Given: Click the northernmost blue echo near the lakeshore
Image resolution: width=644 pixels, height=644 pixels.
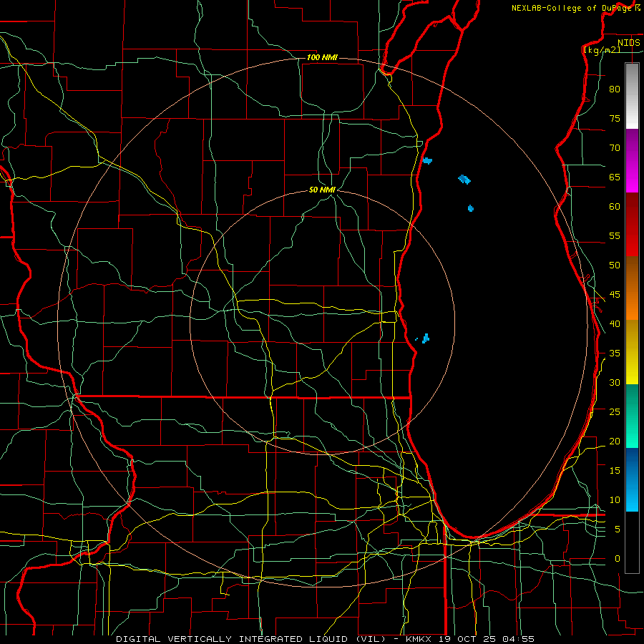Looking at the screenshot, I should tap(427, 160).
